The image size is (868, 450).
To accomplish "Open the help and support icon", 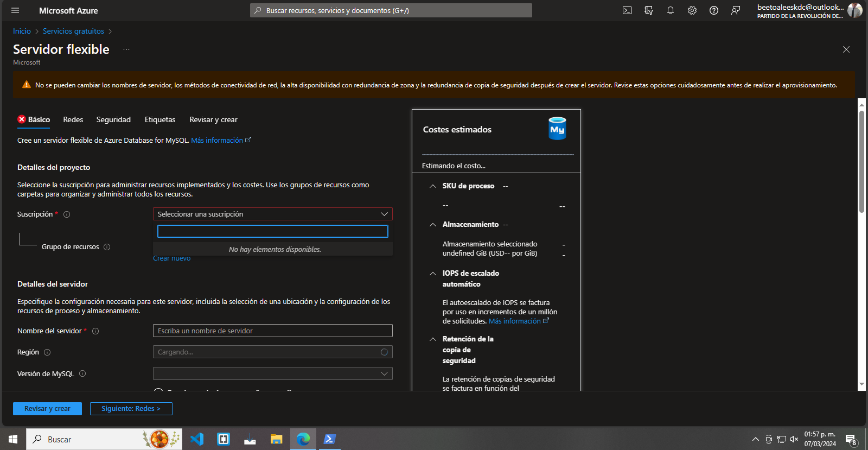I will click(714, 10).
